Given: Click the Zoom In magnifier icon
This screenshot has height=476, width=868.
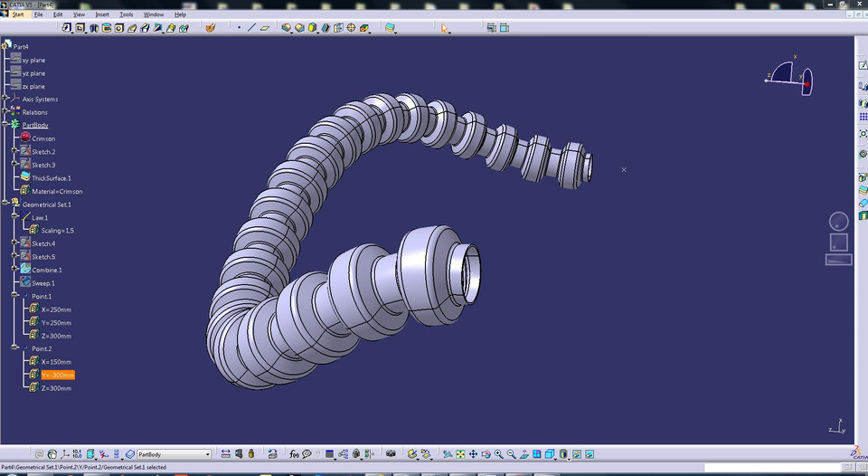Looking at the screenshot, I should [499, 454].
